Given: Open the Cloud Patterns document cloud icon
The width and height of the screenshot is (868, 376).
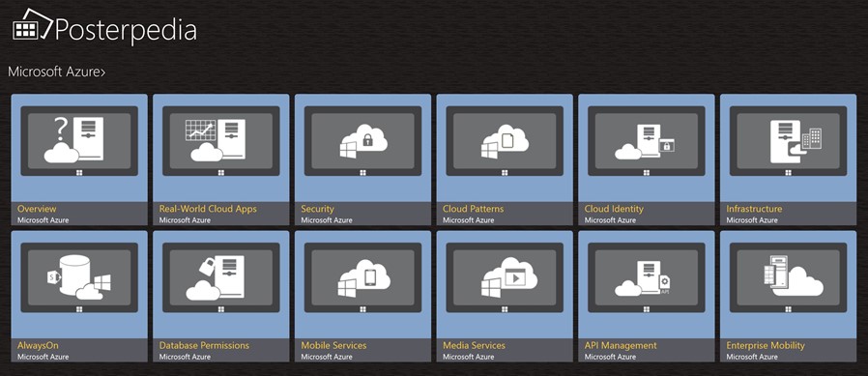Looking at the screenshot, I should (505, 142).
